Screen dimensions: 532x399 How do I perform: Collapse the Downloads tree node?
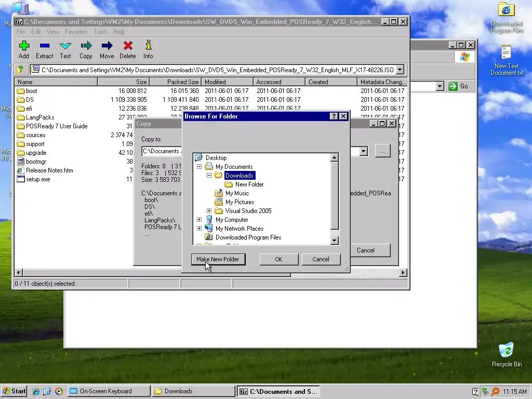209,176
